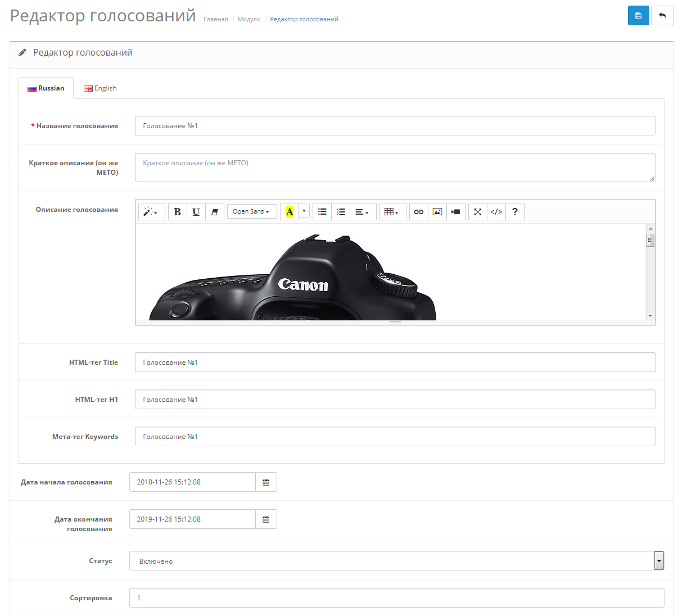Expand the table insert dropdown
Viewport: 678px width, 616px height.
(392, 212)
